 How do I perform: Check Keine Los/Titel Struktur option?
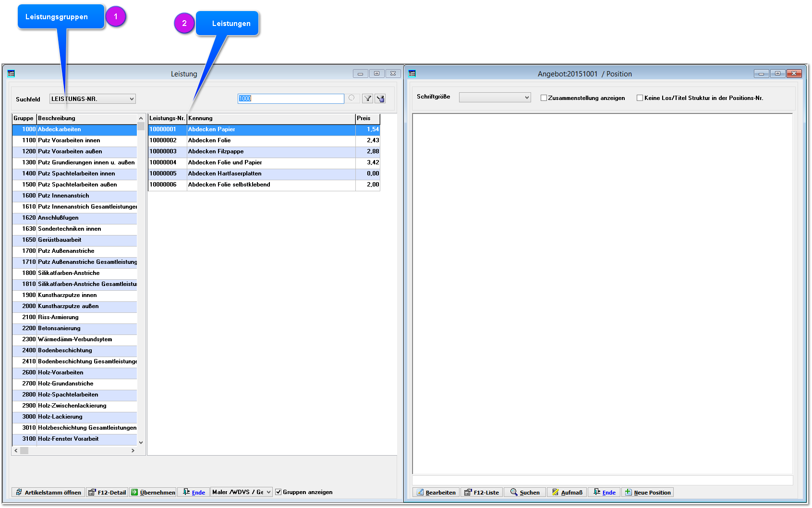point(640,98)
